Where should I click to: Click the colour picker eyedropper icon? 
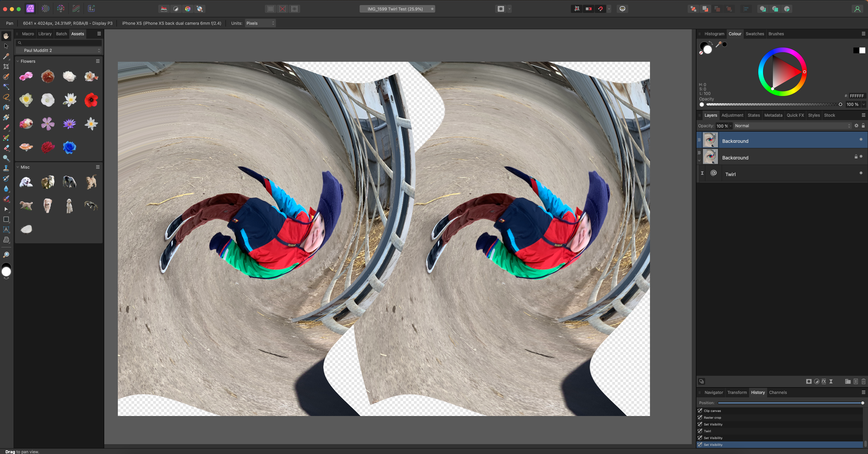[x=718, y=44]
